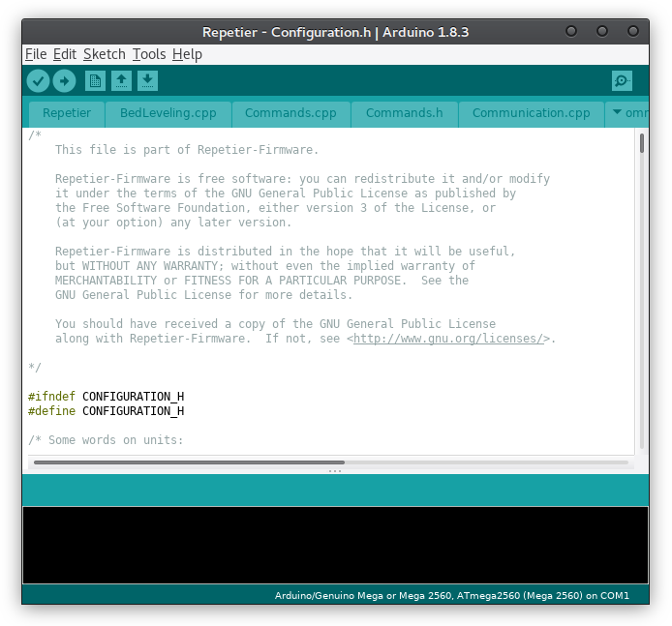Open the Tools menu
Viewport: 672px width, 626px height.
149,54
